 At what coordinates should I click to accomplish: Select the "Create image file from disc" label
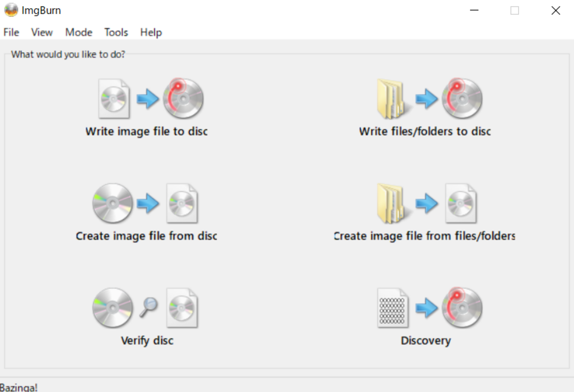pos(147,236)
